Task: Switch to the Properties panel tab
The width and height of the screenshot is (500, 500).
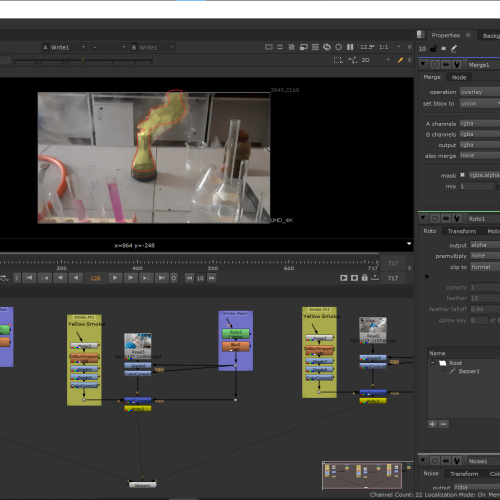Action: 445,35
